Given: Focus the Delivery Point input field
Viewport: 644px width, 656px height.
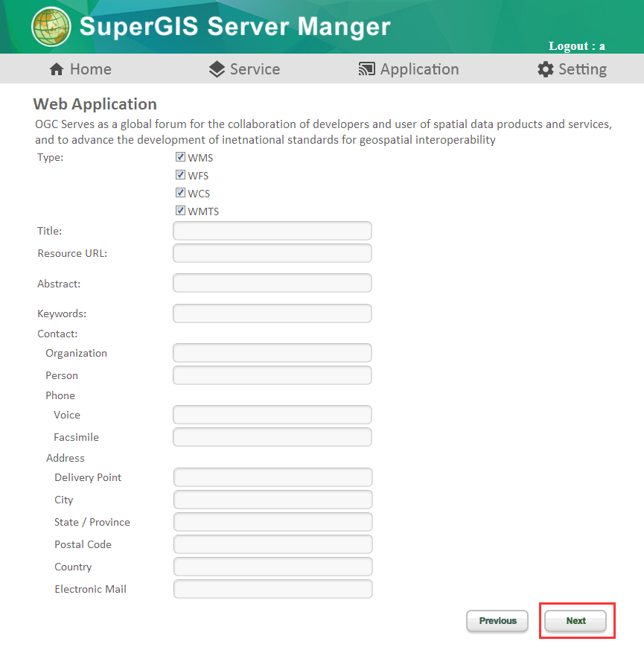Looking at the screenshot, I should [x=272, y=477].
